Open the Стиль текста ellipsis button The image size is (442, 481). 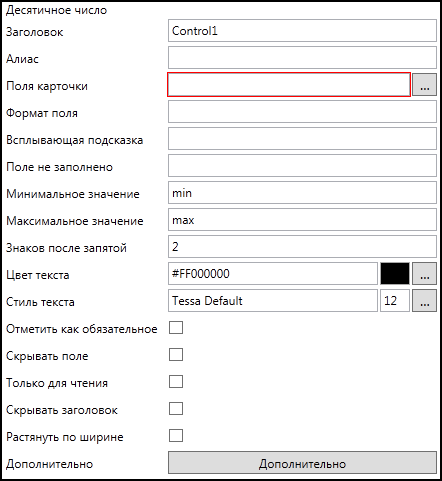pos(424,301)
